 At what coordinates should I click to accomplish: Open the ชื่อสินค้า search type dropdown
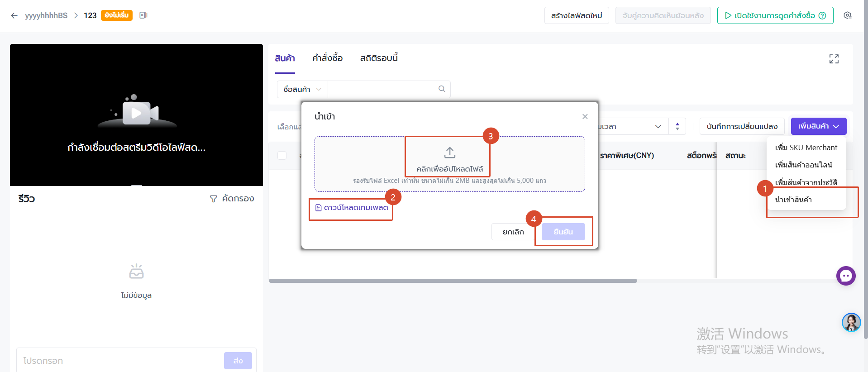pos(302,89)
